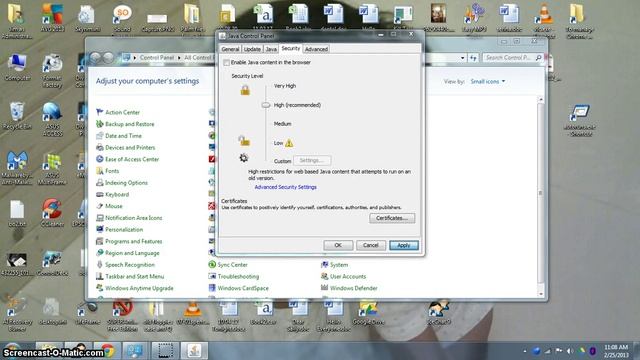Viewport: 640px width, 360px height.
Task: Enable Java content in the browser checkbox
Action: tap(227, 62)
